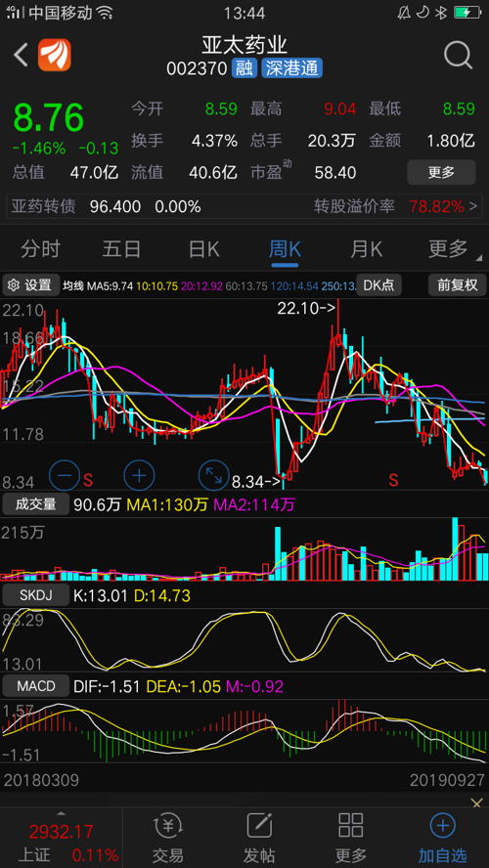Open chart 设置 gear button
This screenshot has height=868, width=489.
click(30, 285)
